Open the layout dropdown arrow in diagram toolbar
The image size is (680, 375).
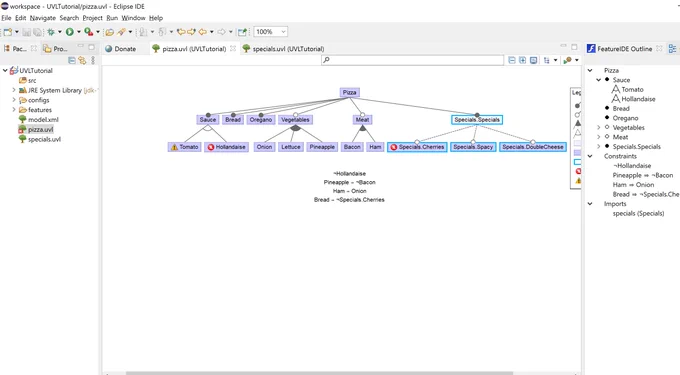tap(555, 60)
